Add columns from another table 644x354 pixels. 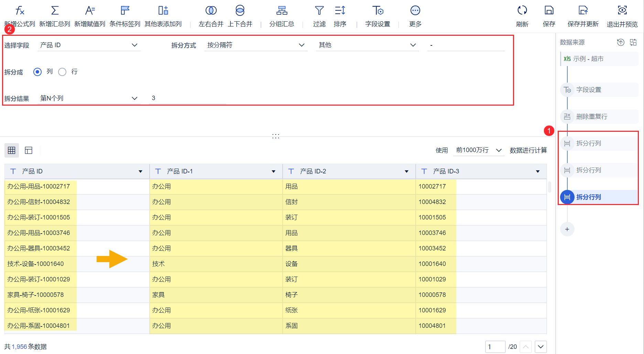(x=163, y=16)
